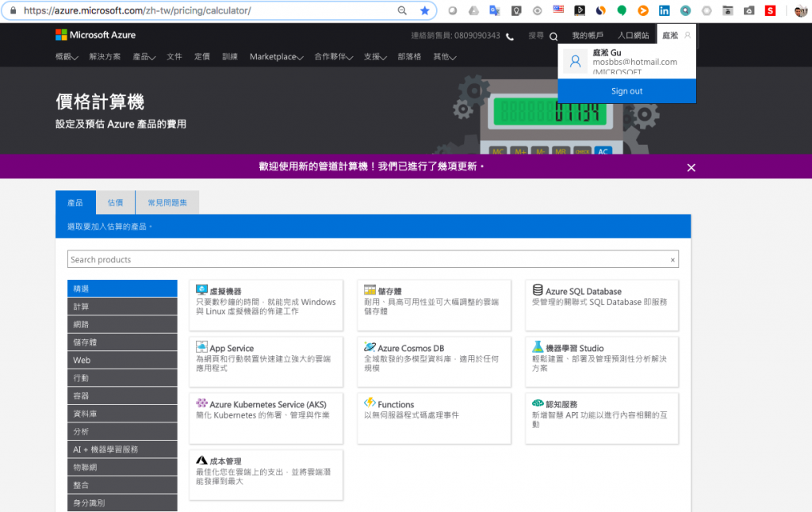This screenshot has height=512, width=812.
Task: Expand the 產品 navigation dropdown
Action: click(x=144, y=57)
